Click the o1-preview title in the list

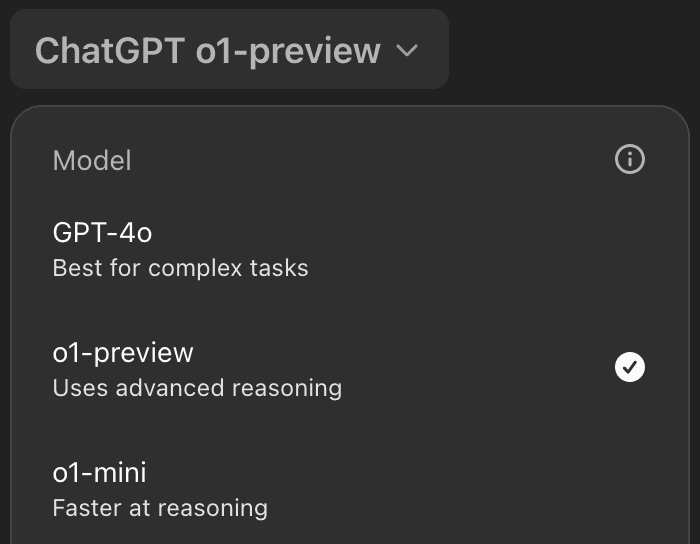pos(123,353)
